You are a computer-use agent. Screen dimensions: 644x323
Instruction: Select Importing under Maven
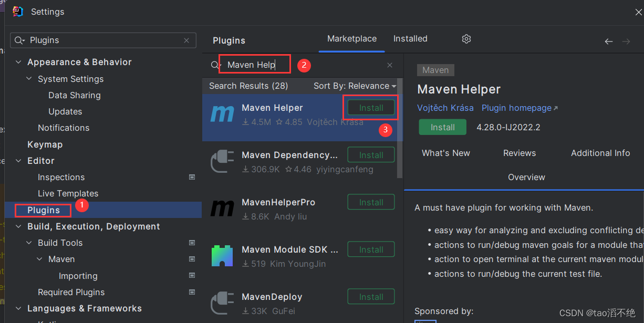tap(78, 276)
